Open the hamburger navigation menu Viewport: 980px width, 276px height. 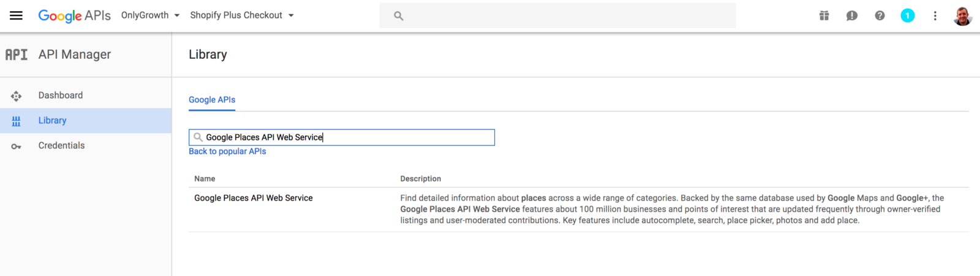point(16,15)
